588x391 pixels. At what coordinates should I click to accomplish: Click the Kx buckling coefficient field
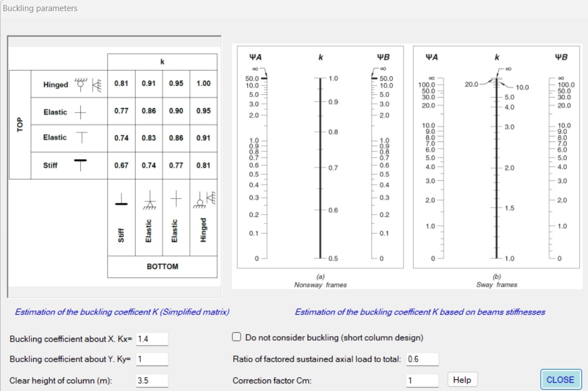pos(152,339)
